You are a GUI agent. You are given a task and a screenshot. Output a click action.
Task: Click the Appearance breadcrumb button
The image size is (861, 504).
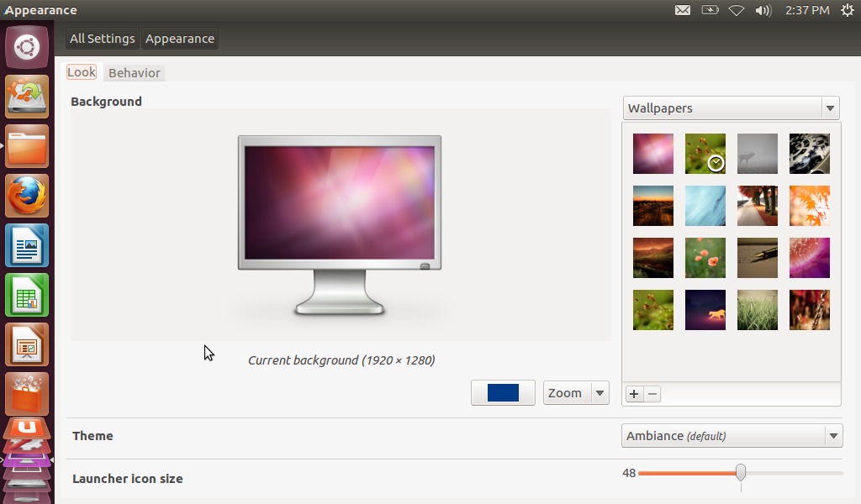[180, 39]
